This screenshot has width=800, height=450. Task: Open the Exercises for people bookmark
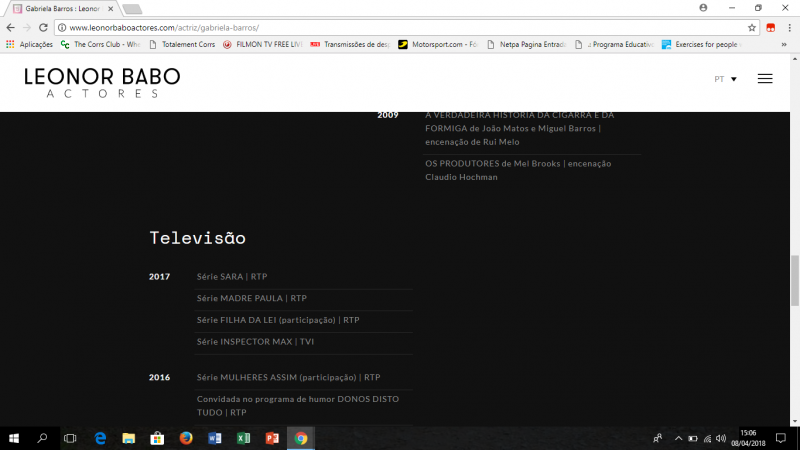pyautogui.click(x=702, y=44)
